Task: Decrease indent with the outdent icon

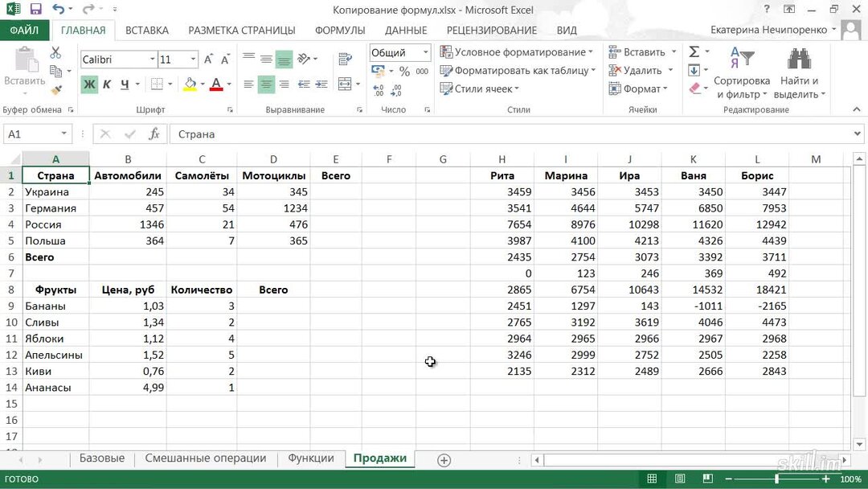Action: [x=303, y=84]
